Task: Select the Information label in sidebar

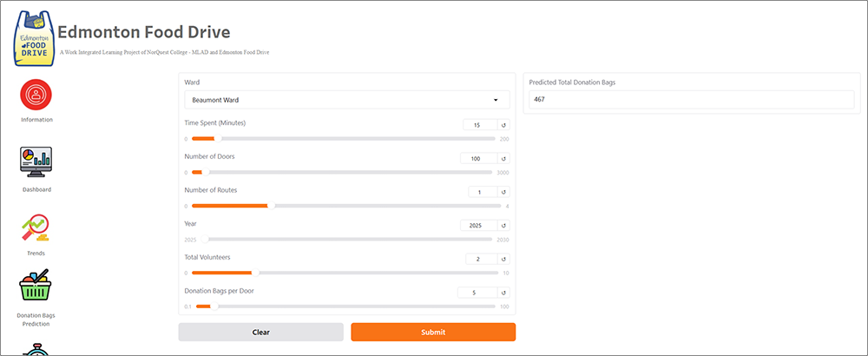Action: [x=36, y=120]
